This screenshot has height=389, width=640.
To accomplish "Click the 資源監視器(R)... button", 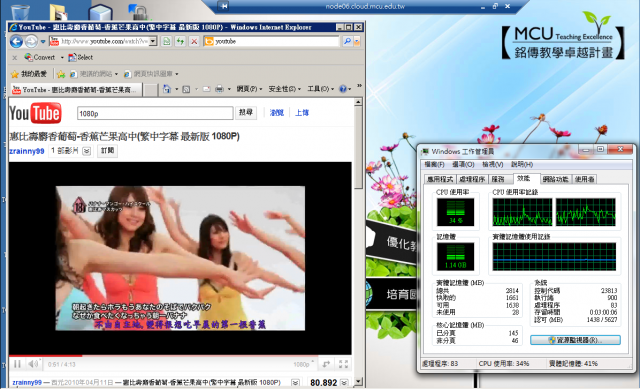I will 575,340.
